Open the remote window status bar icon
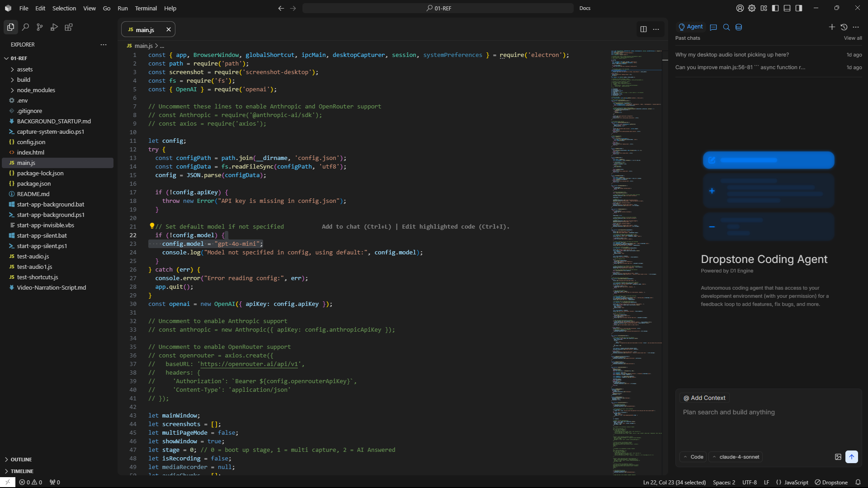This screenshot has height=488, width=868. point(8,482)
